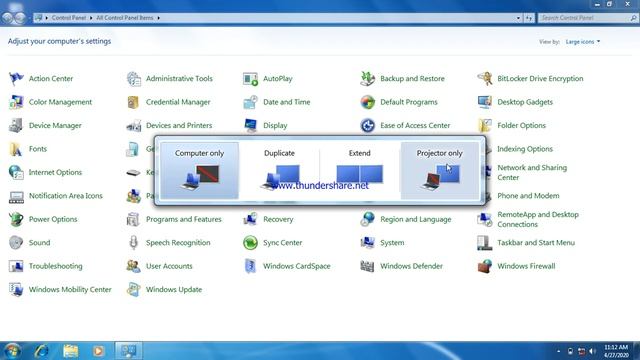Open the Sound speaker icon
The image size is (640, 360).
coord(16,242)
